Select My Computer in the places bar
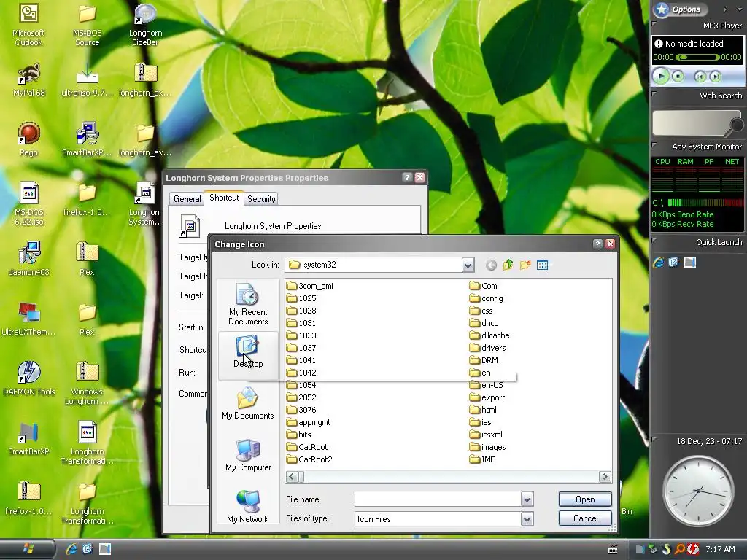The width and height of the screenshot is (747, 560). pyautogui.click(x=248, y=455)
